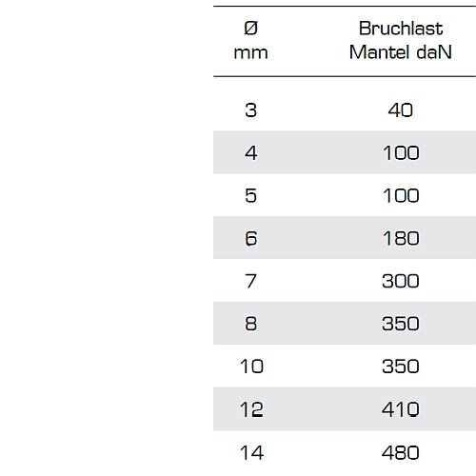Select the value 40 in first row
476x476 pixels.
(x=401, y=110)
